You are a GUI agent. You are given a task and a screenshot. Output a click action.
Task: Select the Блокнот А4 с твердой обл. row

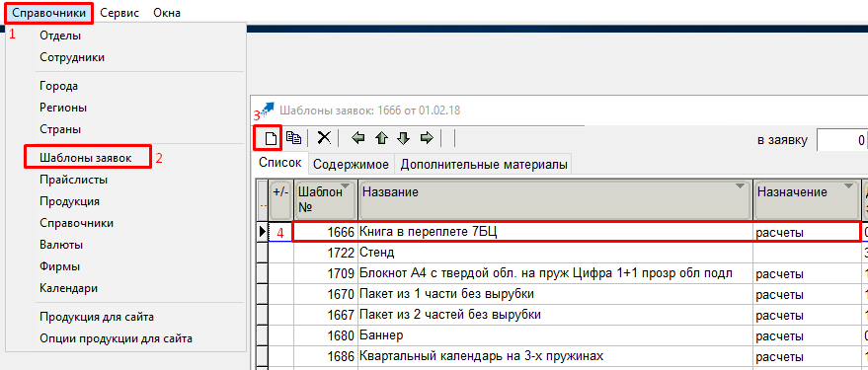(556, 273)
